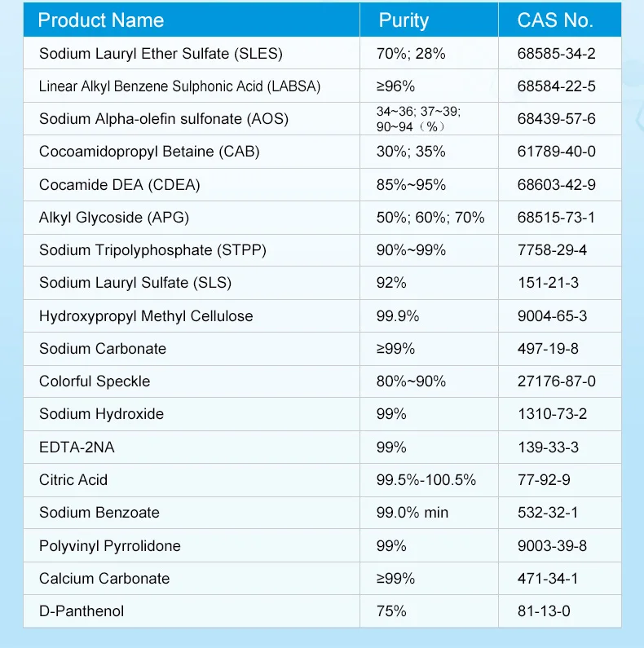This screenshot has height=648, width=644.
Task: Click CAS number 151-21-3
Action: click(548, 283)
